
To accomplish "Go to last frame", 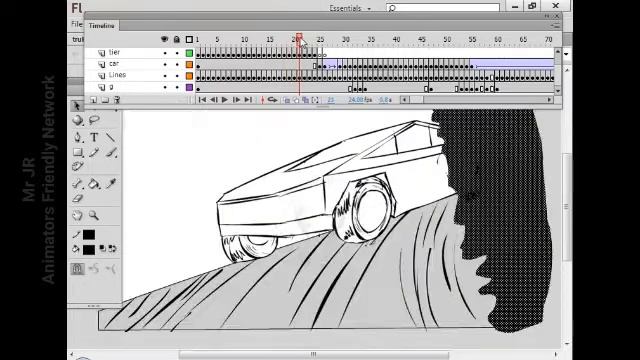I will point(248,100).
